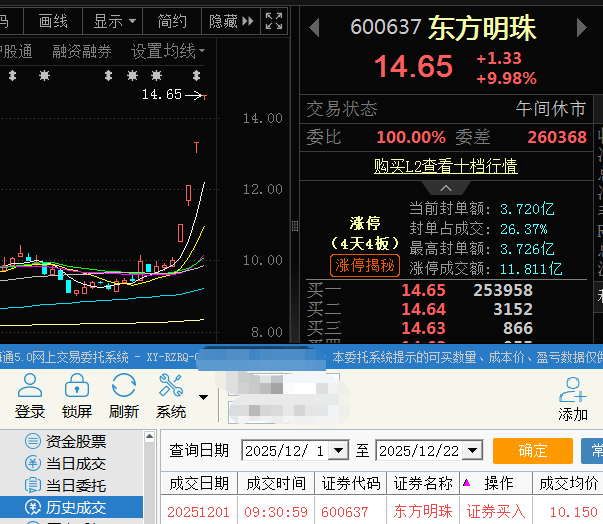Screen dimensions: 603x524
Task: Click the 20251201 trade date cell
Action: point(198,512)
